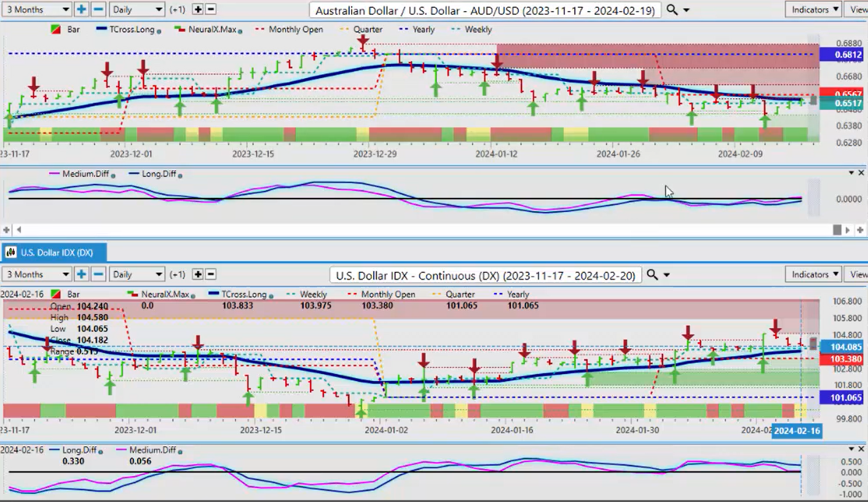Open the settings dot beside TCross.Long on the AUD/USD chart

click(x=160, y=30)
